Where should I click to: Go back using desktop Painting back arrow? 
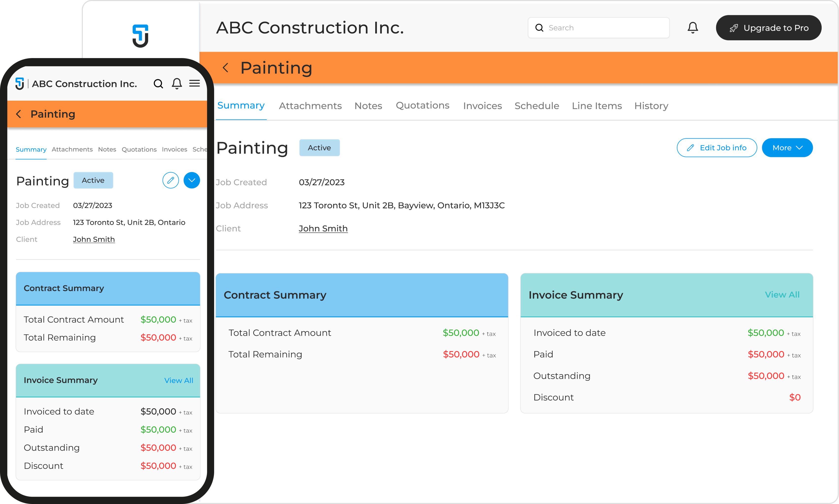(x=225, y=68)
